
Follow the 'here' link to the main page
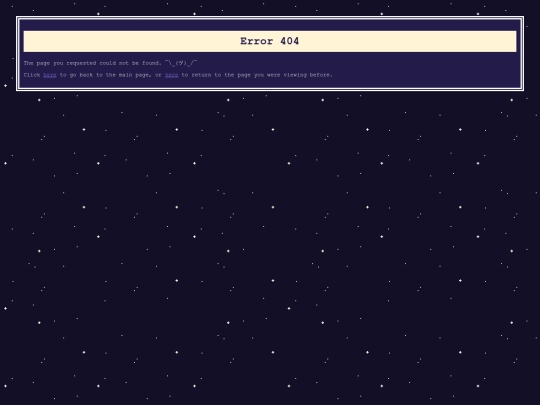coord(50,75)
